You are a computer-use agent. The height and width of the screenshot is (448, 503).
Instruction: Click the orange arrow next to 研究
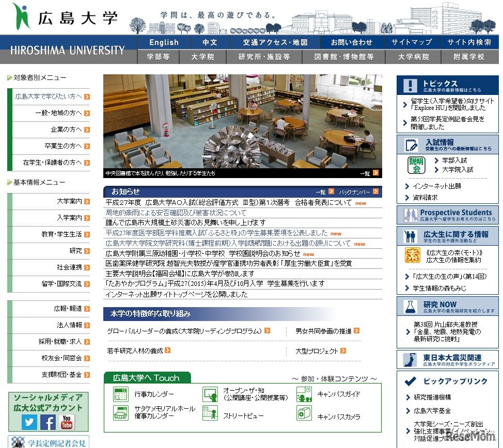pyautogui.click(x=87, y=251)
